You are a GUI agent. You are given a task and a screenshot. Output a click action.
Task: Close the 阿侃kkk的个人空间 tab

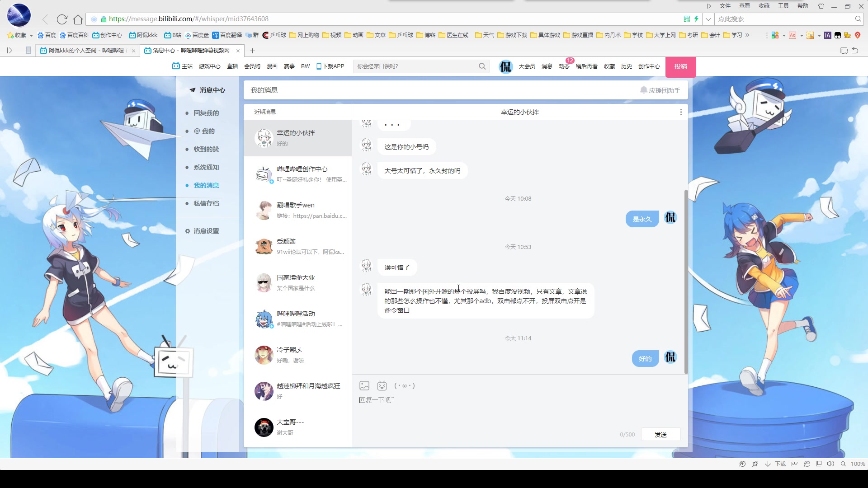point(133,51)
